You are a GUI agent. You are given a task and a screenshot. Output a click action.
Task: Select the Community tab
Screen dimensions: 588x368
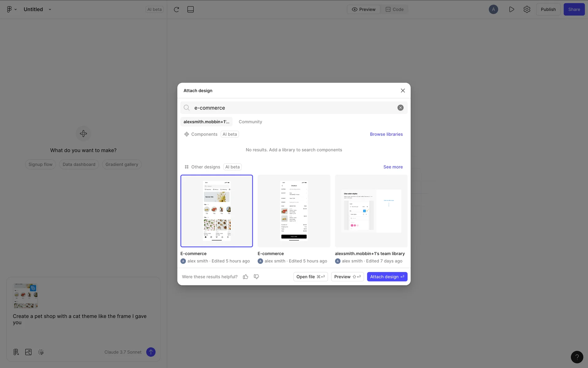250,122
